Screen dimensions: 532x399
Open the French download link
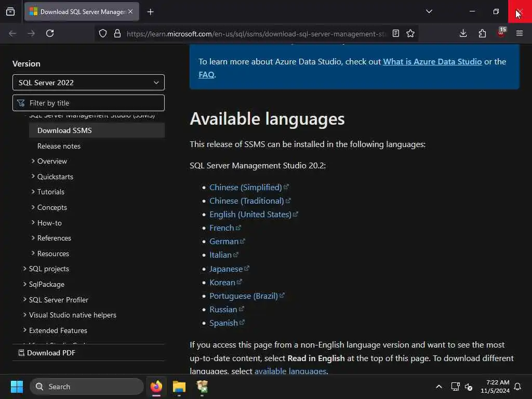tap(225, 228)
